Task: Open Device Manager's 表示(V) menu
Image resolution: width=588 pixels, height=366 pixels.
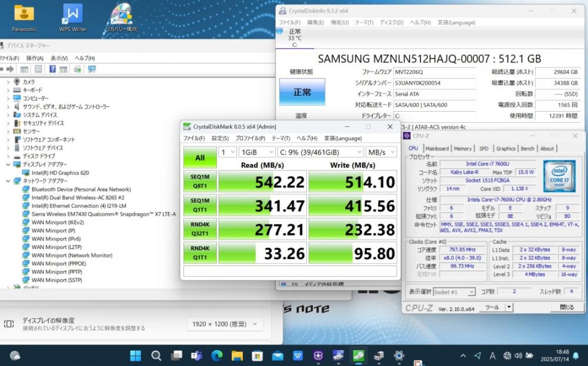Action: click(59, 58)
